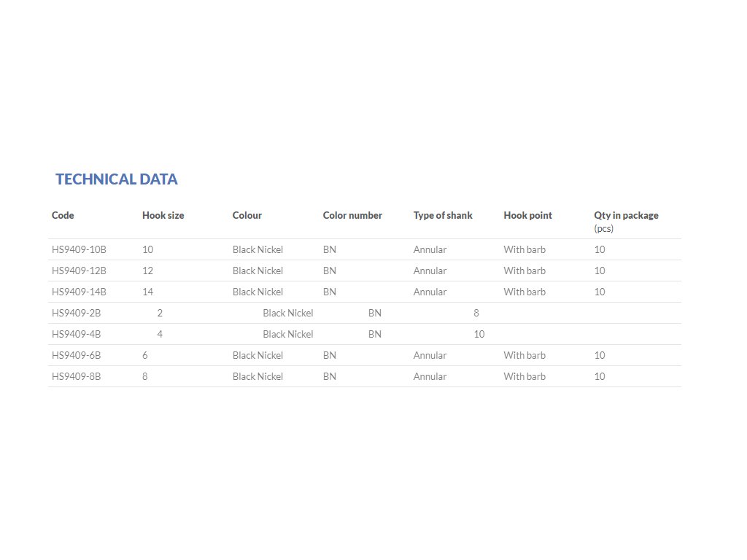747x560 pixels.
Task: Click the Type of shank header
Action: pos(443,215)
